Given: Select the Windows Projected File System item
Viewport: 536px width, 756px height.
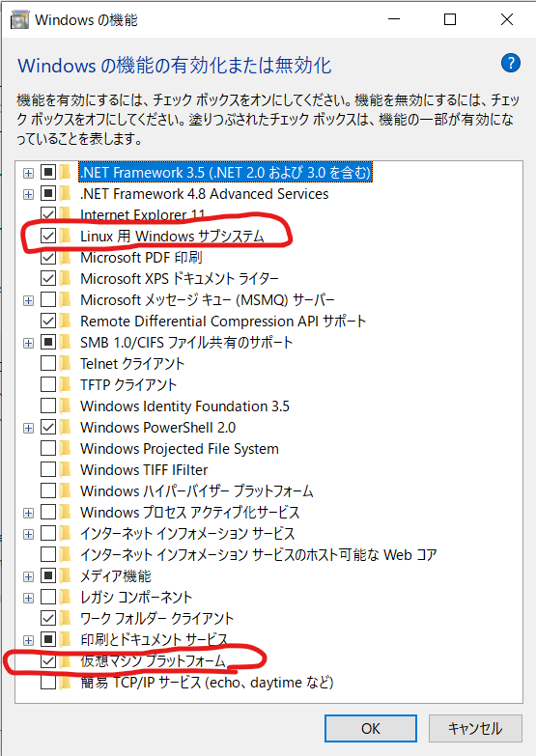Looking at the screenshot, I should pos(180,448).
